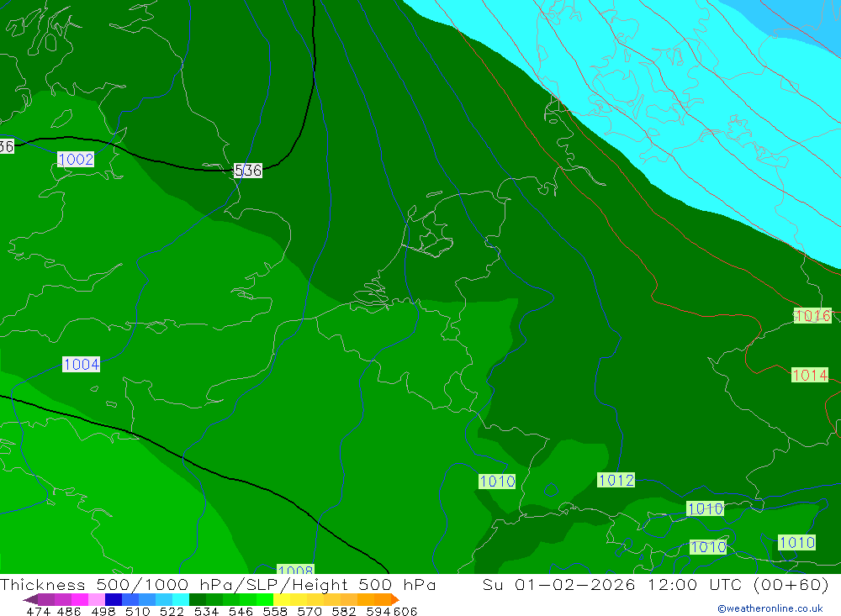Click the 1002 isobar pressure label
The height and width of the screenshot is (616, 841).
point(76,159)
